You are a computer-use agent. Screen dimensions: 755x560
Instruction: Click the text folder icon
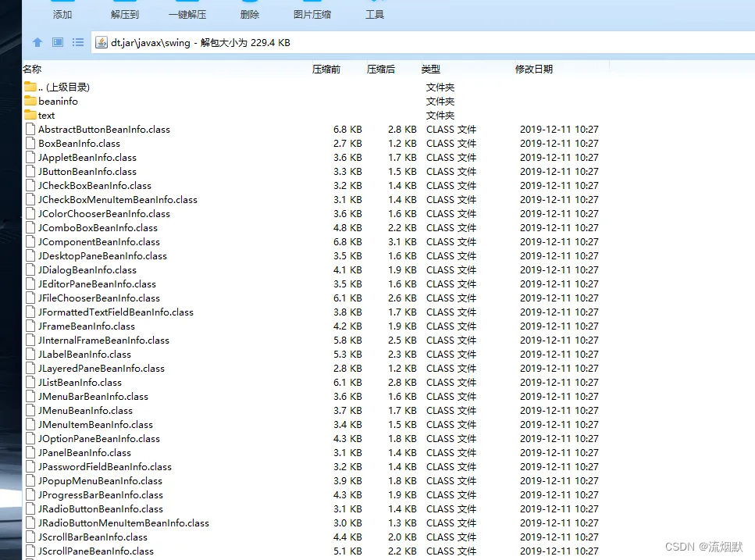point(30,115)
